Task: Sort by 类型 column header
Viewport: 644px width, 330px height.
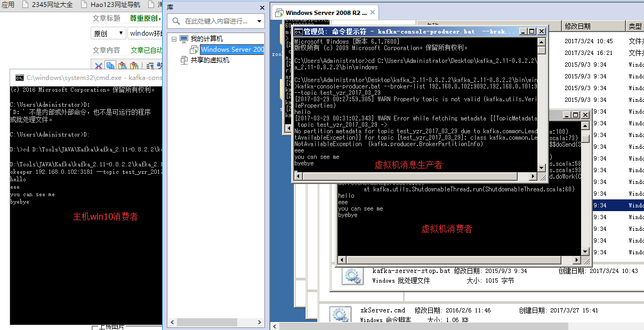Action: click(635, 26)
